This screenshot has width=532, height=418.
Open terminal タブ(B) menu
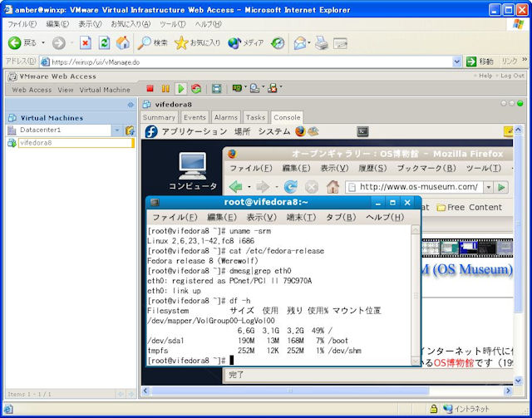click(x=341, y=217)
